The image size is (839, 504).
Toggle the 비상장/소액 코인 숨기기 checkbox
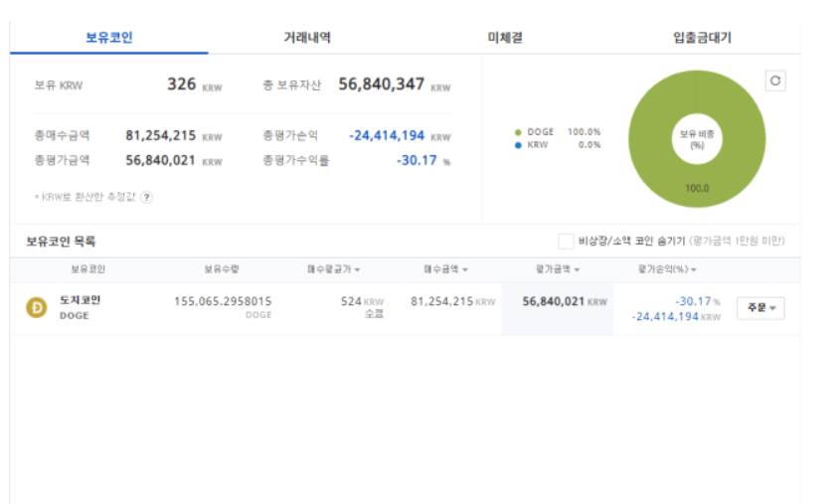click(x=566, y=241)
